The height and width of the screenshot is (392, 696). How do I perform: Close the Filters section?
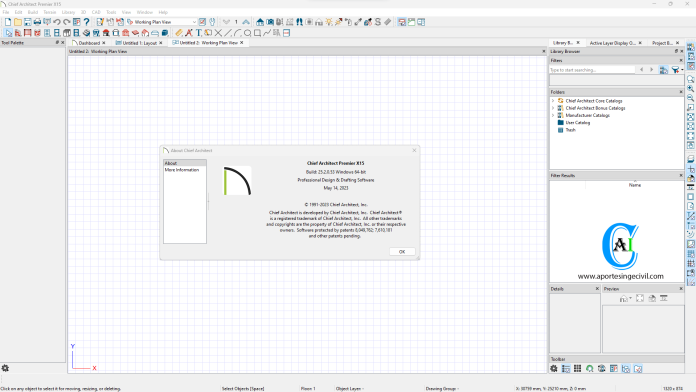(681, 60)
